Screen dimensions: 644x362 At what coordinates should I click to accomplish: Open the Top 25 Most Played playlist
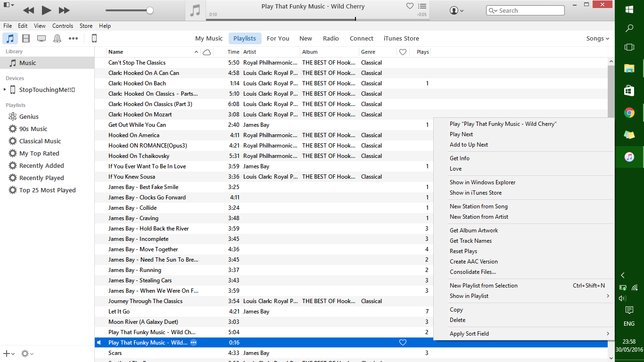pos(47,190)
